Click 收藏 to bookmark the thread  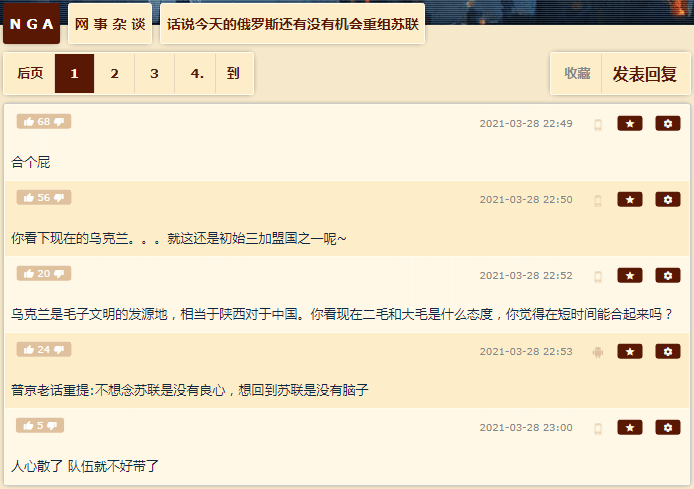(577, 74)
